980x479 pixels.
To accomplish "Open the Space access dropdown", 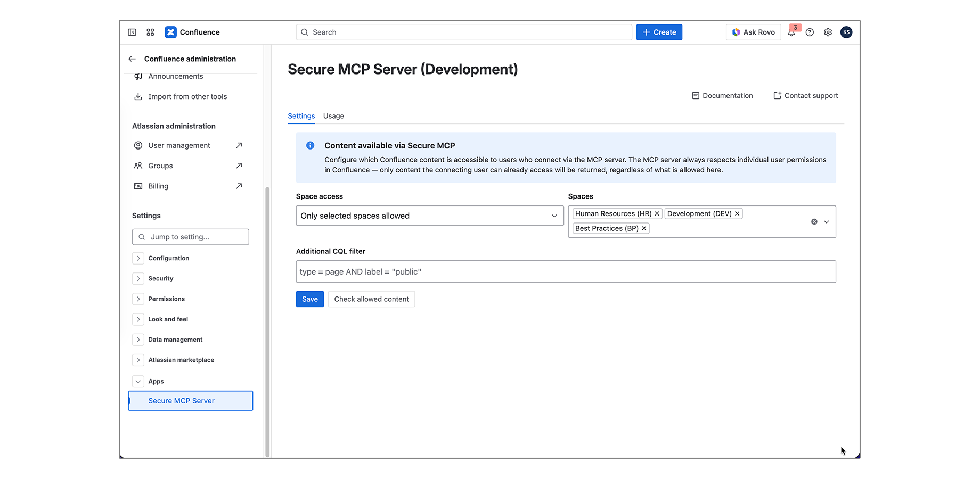I will point(430,216).
